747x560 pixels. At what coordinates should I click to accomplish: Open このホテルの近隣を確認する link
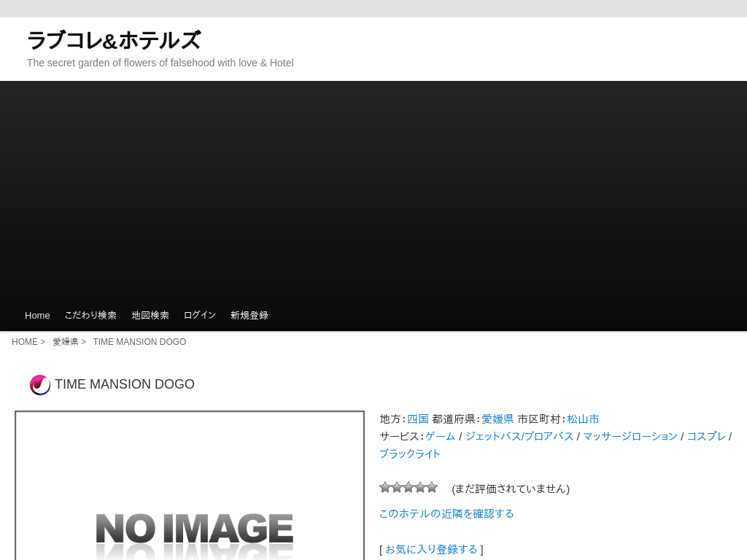(x=446, y=514)
